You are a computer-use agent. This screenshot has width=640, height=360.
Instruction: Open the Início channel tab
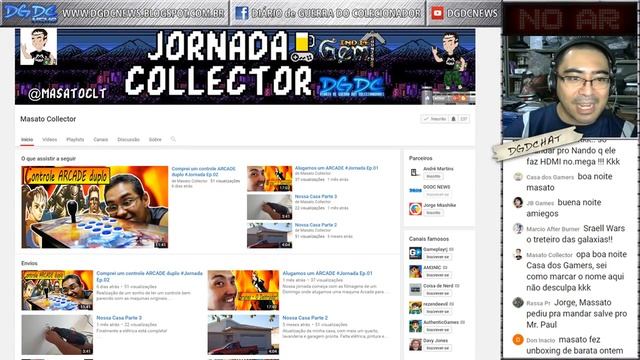click(27, 140)
